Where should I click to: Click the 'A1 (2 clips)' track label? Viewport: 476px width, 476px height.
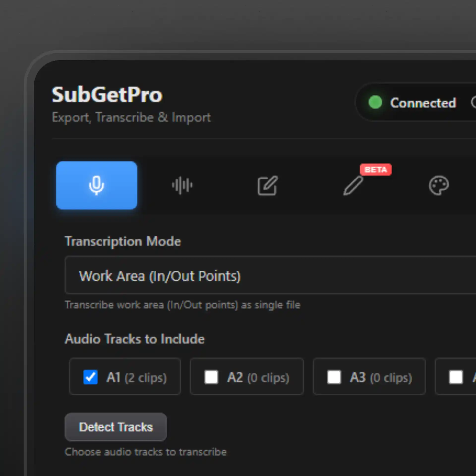[136, 378]
